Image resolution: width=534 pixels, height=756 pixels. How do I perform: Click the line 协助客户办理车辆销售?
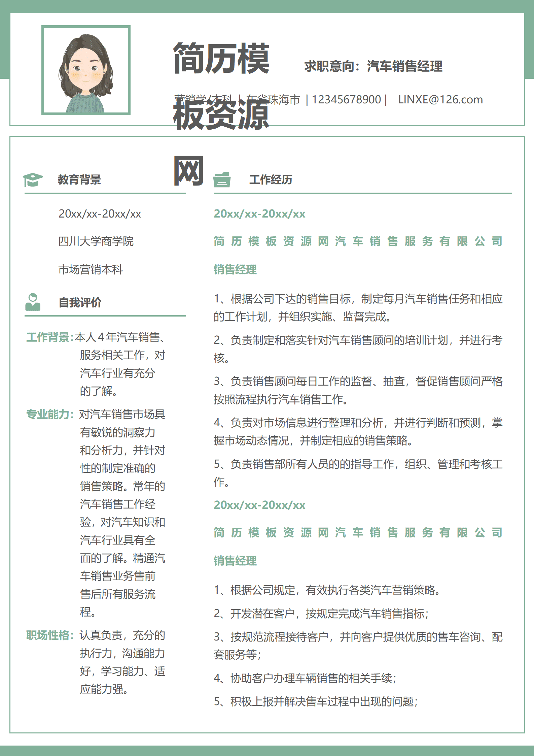[x=306, y=678]
